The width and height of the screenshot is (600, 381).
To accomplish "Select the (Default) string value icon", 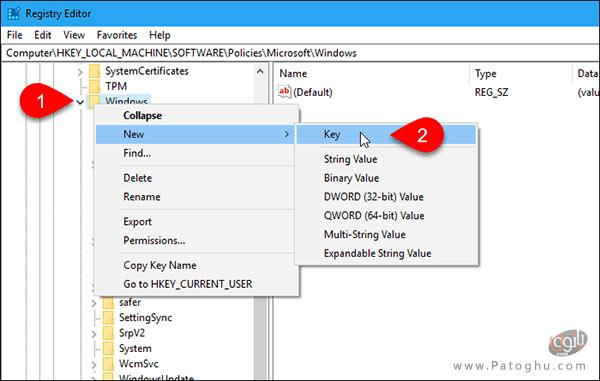I will pos(284,92).
